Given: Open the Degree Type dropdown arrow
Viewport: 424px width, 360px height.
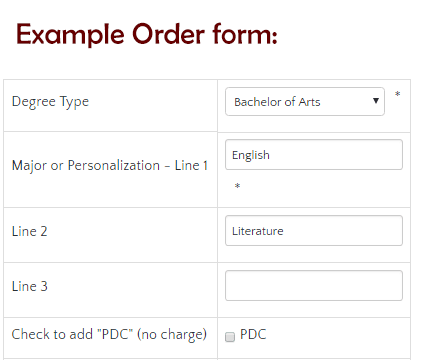Looking at the screenshot, I should (376, 101).
